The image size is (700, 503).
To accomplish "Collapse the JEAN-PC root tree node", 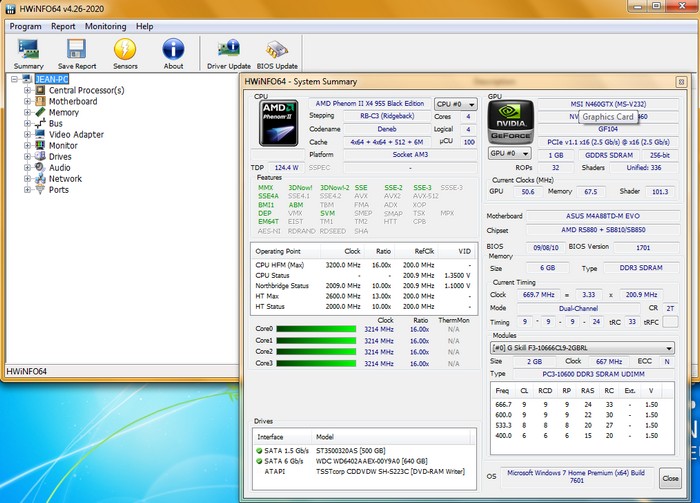I will [15, 79].
